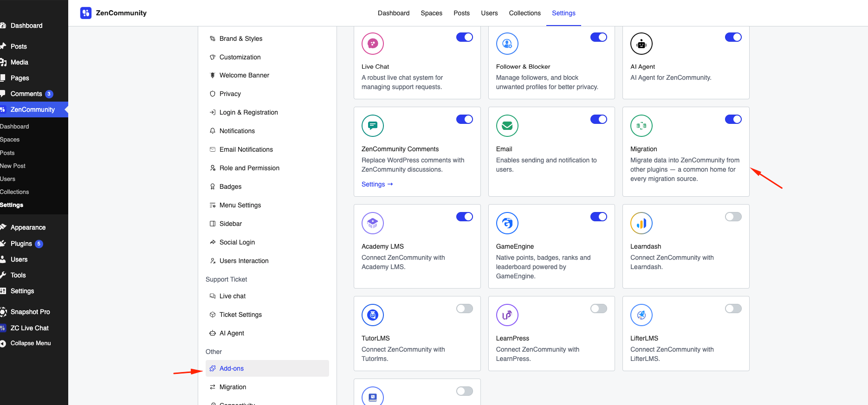Viewport: 868px width, 405px height.
Task: Click the TutorLMS addon icon
Action: tap(373, 315)
